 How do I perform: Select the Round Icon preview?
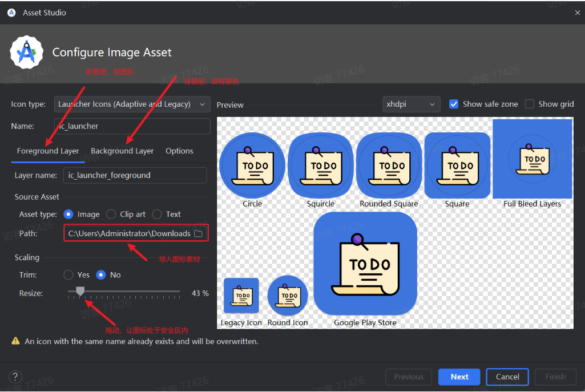[288, 296]
